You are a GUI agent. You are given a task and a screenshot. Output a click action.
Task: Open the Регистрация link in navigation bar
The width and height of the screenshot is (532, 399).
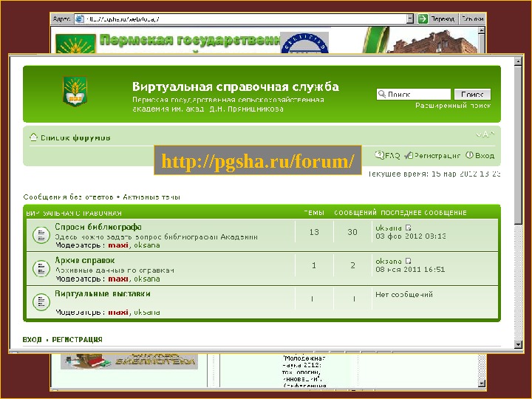437,156
